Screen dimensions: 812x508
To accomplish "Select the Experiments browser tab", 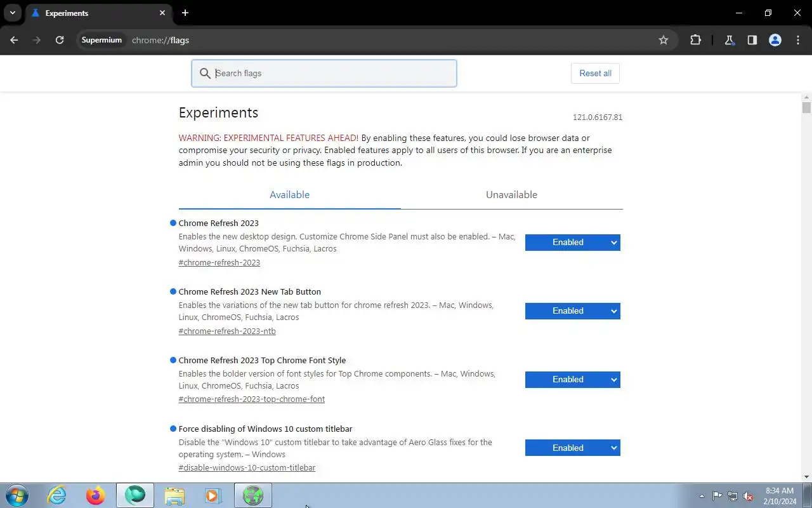I will click(x=98, y=13).
